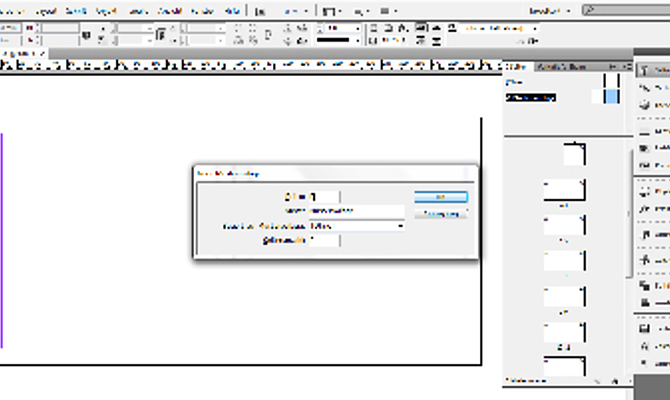670x400 pixels.
Task: Open the Based on Master dropdown
Action: [x=357, y=226]
